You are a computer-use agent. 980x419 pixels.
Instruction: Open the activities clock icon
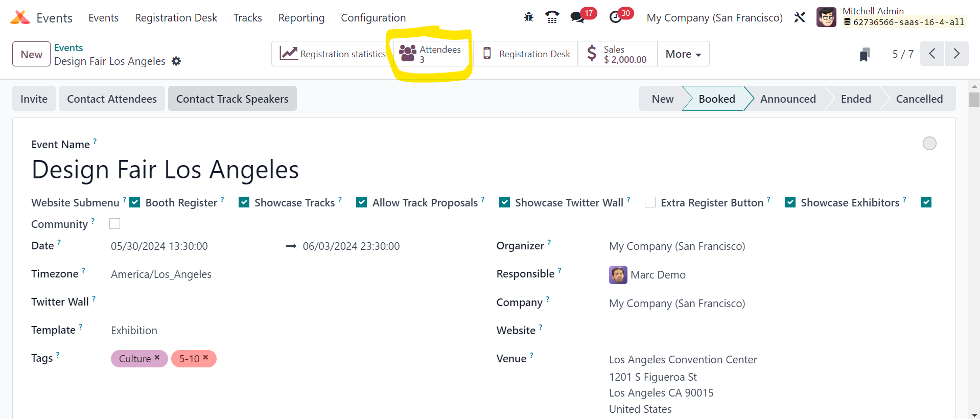(x=616, y=17)
